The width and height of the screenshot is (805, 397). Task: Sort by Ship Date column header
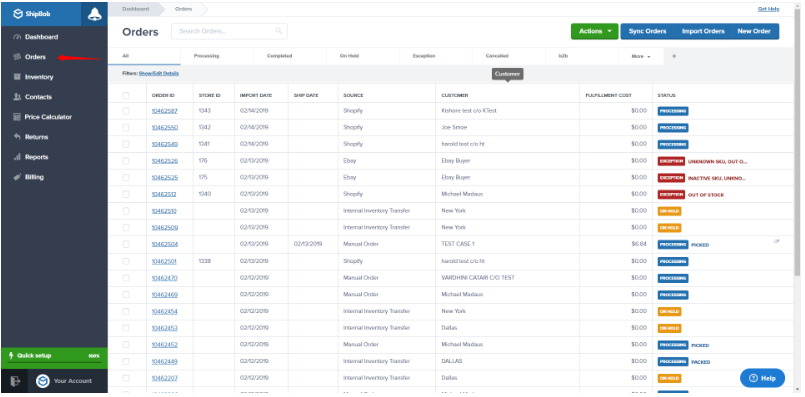(x=306, y=96)
